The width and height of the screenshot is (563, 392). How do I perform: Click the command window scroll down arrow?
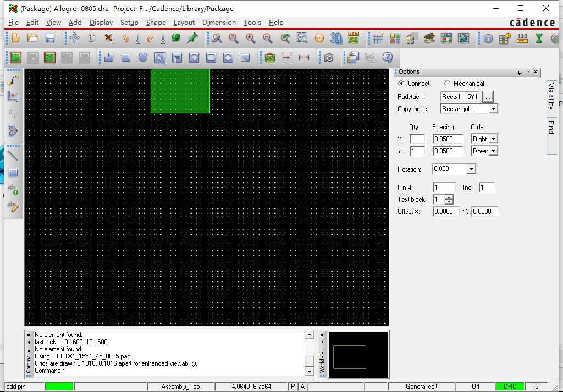click(x=310, y=371)
